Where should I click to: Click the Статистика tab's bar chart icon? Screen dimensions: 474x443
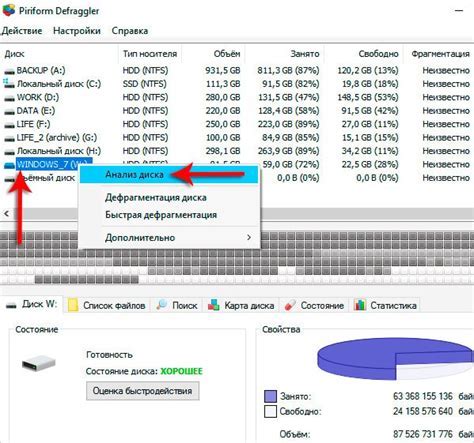[360, 305]
